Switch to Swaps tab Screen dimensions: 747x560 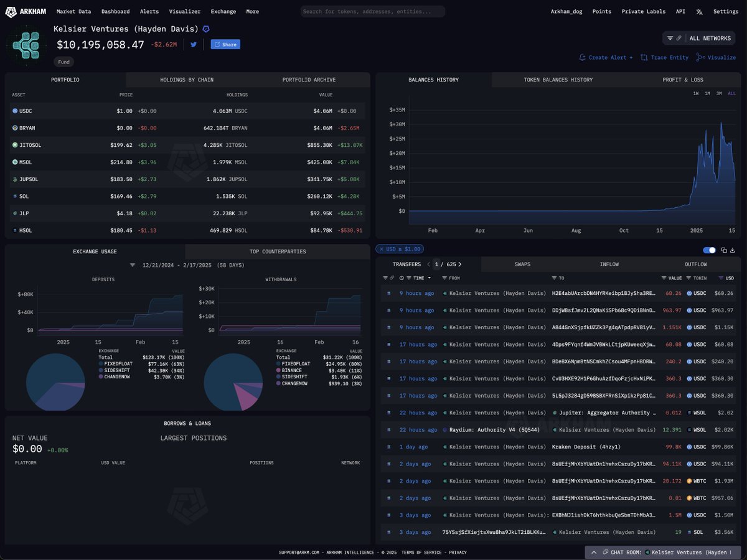(522, 264)
